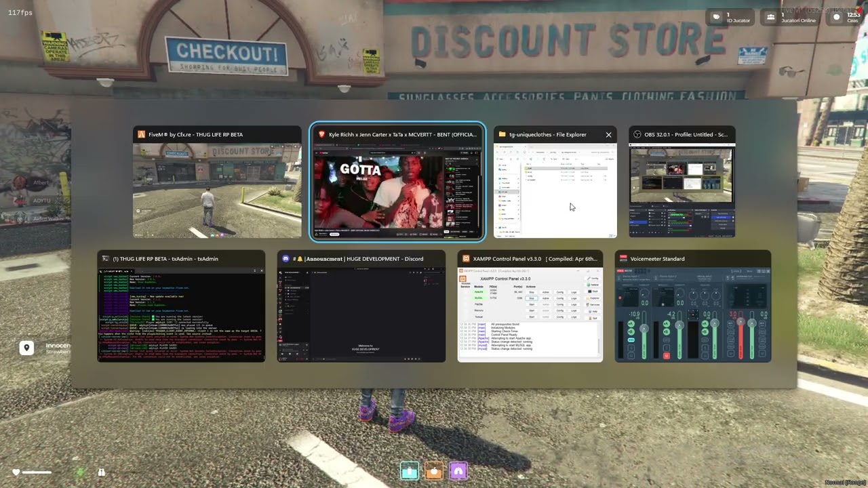868x488 pixels.
Task: Click the OBS logo icon in switcher title
Action: (x=637, y=134)
